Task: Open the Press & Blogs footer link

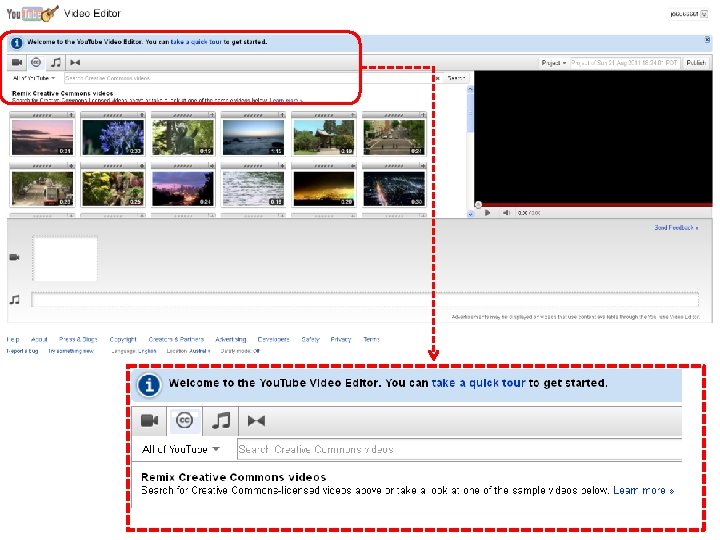Action: pos(78,339)
